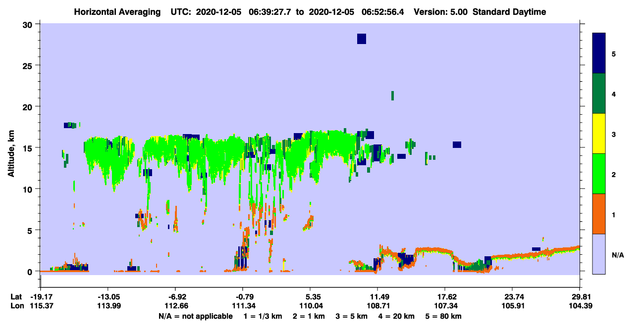Click latitude value 29.81
The width and height of the screenshot is (644, 330).
click(580, 297)
